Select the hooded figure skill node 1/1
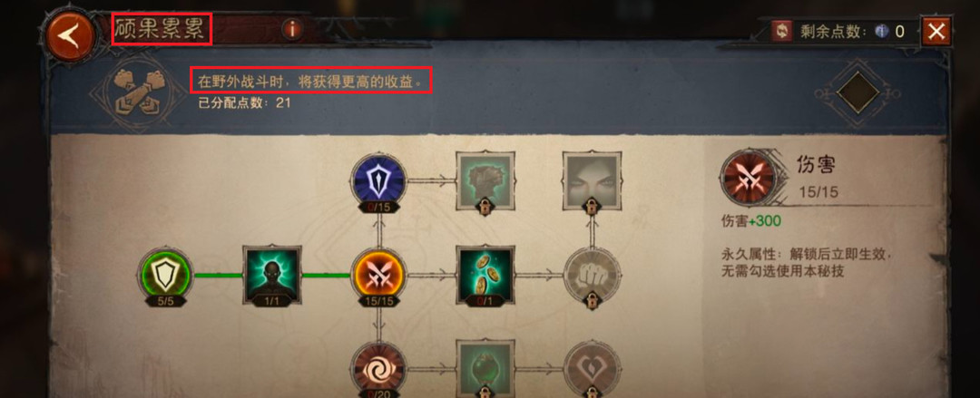This screenshot has width=980, height=398. [271, 276]
